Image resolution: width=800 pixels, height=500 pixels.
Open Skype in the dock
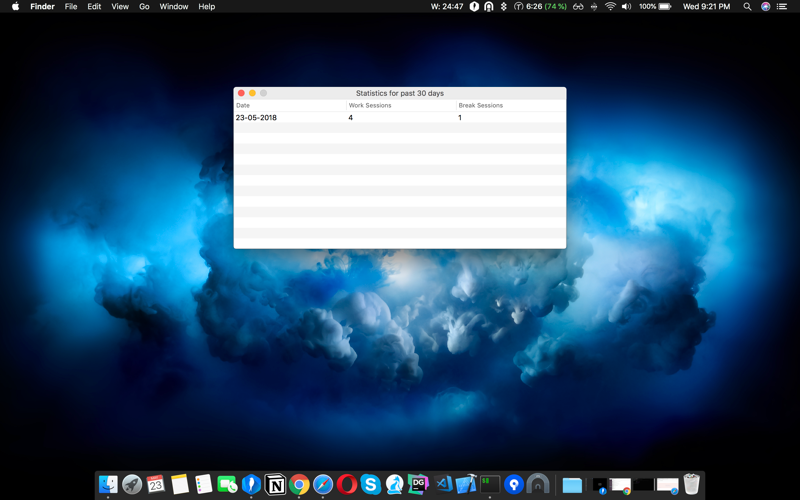(x=370, y=485)
